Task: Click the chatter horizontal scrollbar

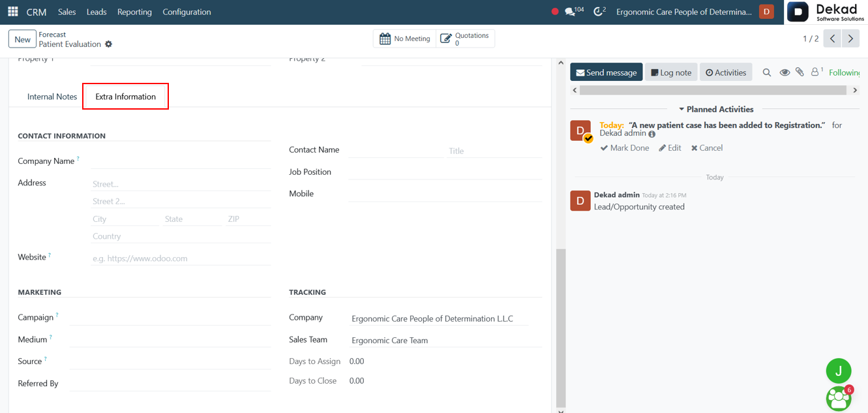Action: (x=713, y=90)
